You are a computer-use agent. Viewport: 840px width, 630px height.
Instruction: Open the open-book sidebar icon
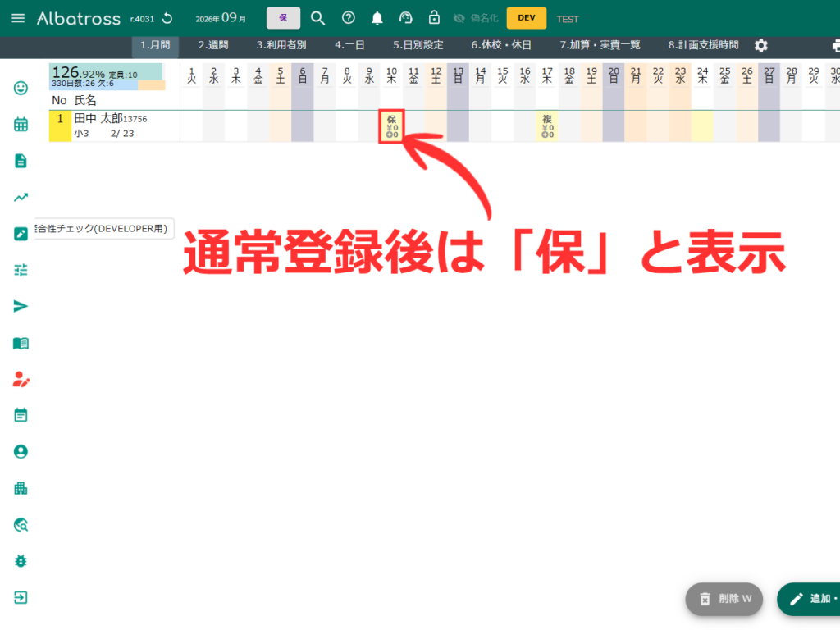point(21,343)
